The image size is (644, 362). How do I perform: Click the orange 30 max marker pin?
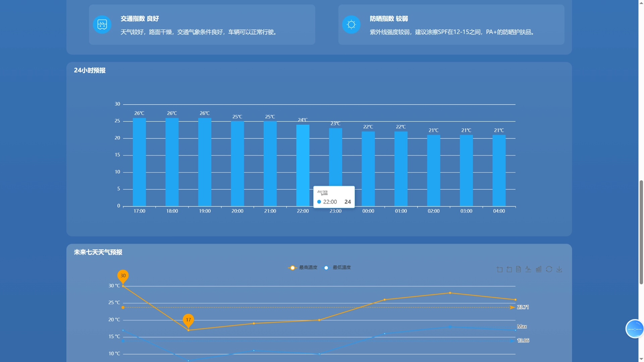[x=123, y=276]
